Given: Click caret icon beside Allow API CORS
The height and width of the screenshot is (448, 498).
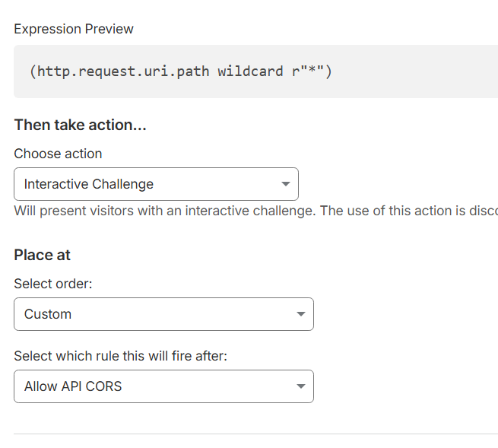Looking at the screenshot, I should pos(301,386).
